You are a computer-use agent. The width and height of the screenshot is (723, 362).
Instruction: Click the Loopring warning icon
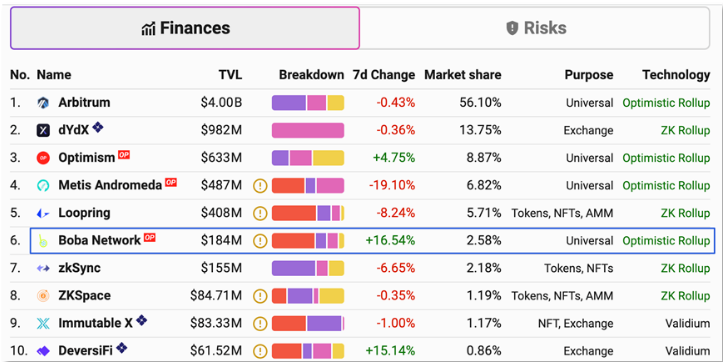[x=260, y=214]
